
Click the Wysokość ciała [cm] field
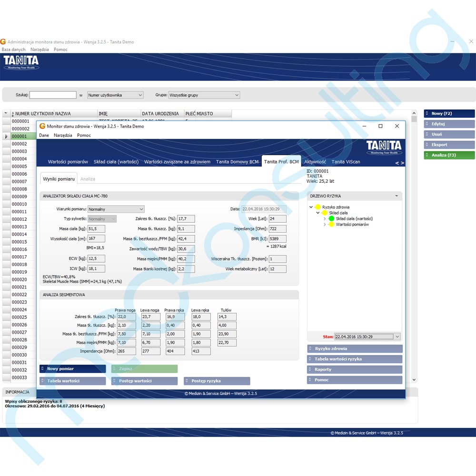(96, 238)
